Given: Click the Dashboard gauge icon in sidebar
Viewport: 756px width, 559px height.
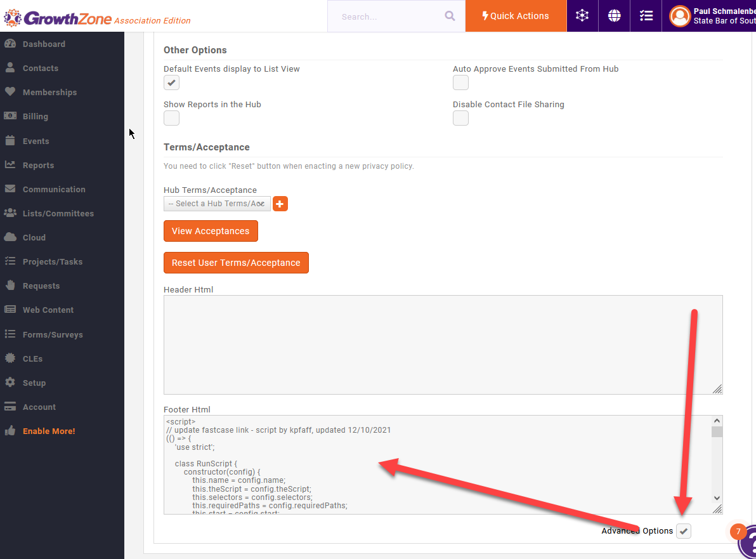Looking at the screenshot, I should [x=10, y=44].
